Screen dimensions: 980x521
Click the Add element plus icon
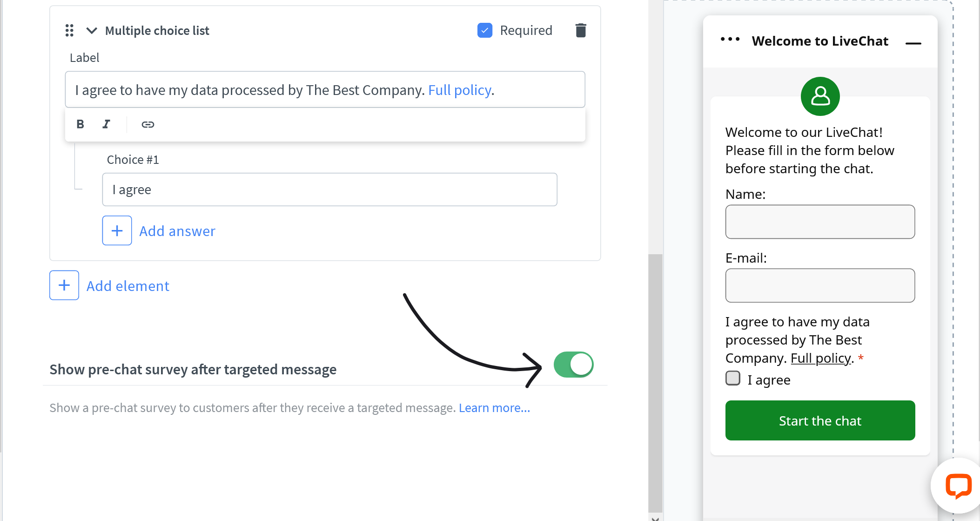63,285
